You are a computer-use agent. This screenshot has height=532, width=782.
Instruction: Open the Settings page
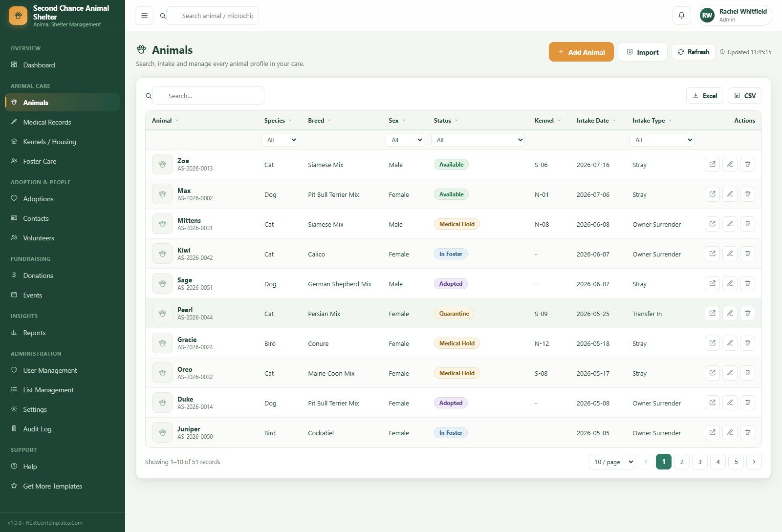pyautogui.click(x=63, y=409)
